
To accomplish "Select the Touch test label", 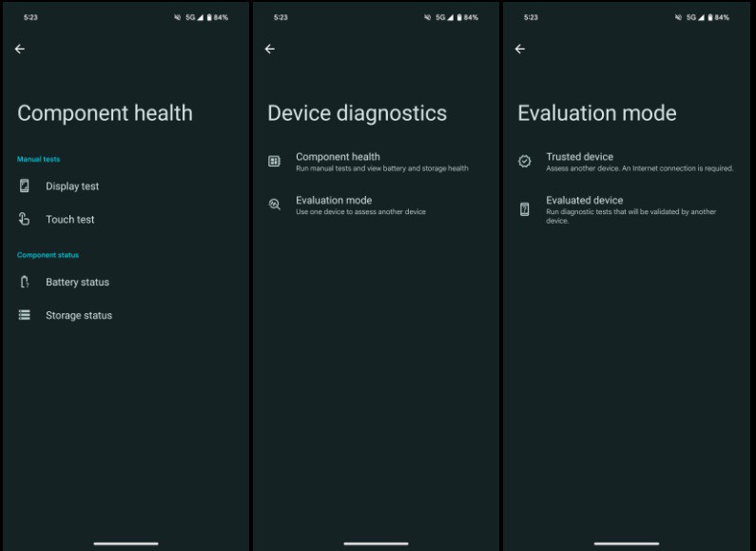I will pyautogui.click(x=70, y=220).
